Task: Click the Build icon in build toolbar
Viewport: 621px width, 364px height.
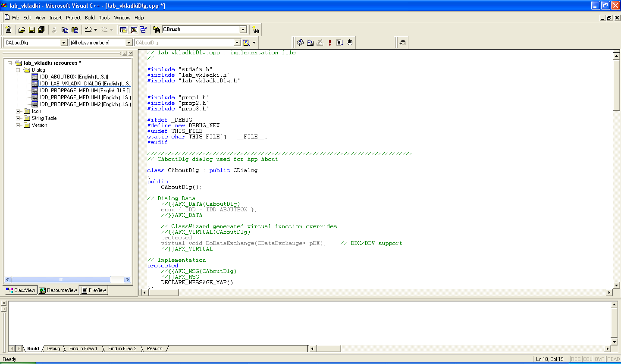Action: coord(310,43)
